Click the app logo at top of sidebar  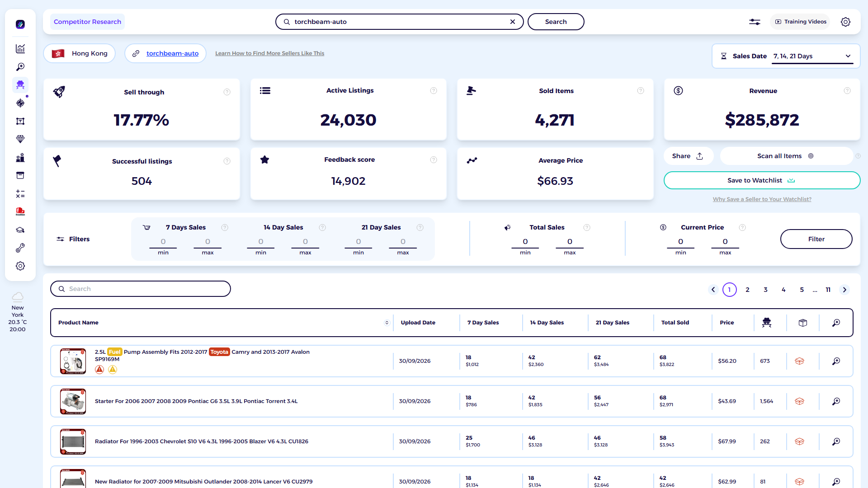[x=20, y=24]
